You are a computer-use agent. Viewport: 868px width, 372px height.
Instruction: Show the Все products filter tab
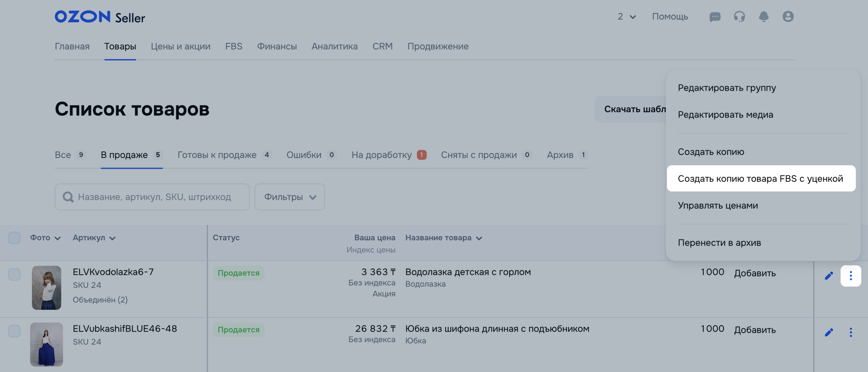pos(70,155)
